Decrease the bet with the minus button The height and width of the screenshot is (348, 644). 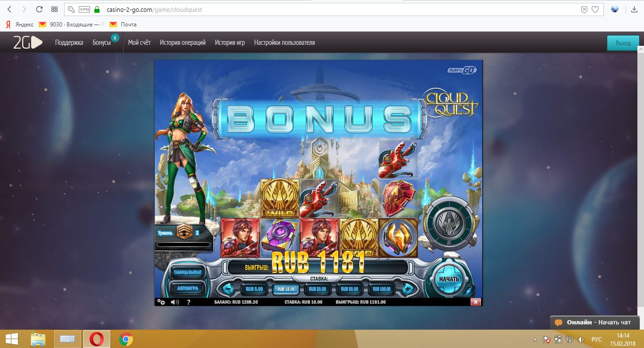(228, 289)
